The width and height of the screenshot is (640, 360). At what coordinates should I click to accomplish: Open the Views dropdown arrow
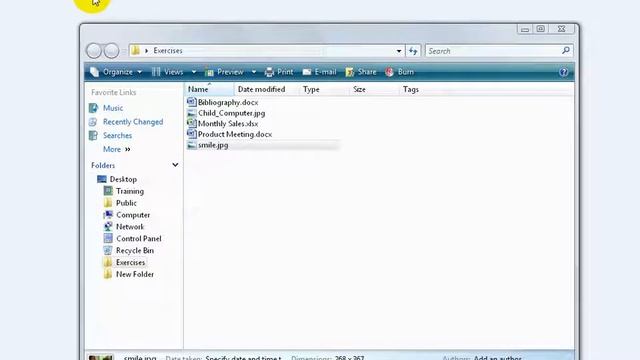[194, 72]
